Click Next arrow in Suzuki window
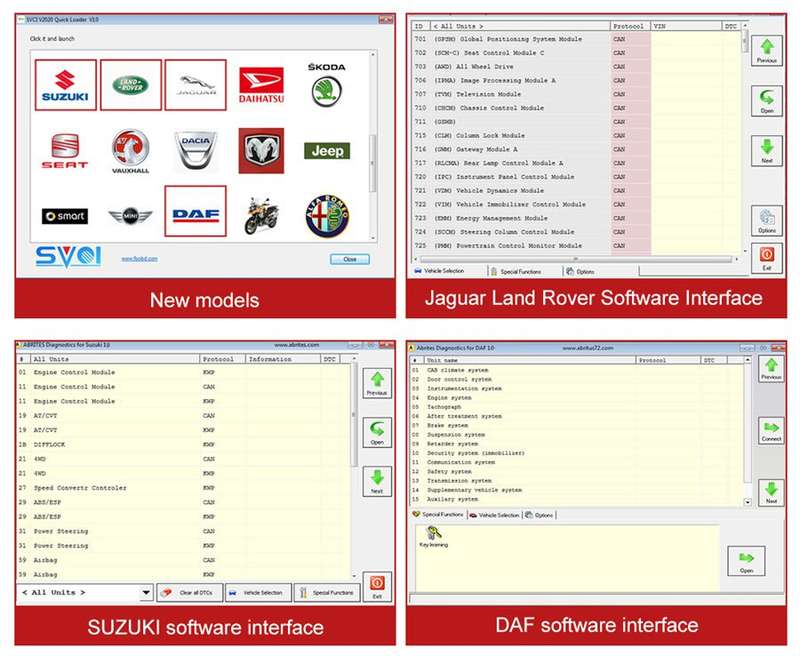The width and height of the screenshot is (800, 656). [x=377, y=482]
